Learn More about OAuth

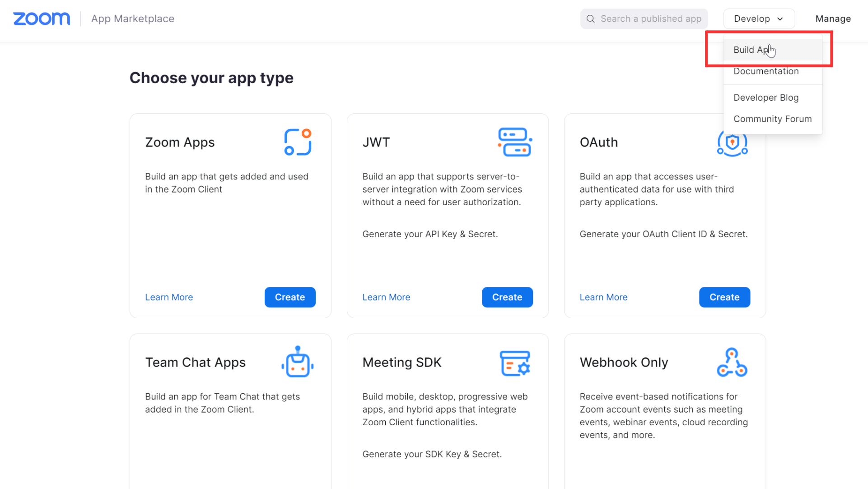pyautogui.click(x=603, y=297)
